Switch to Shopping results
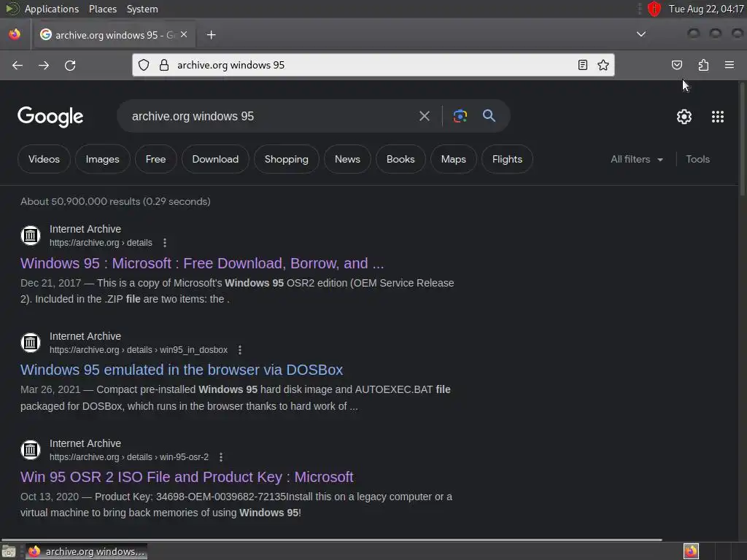 286,159
